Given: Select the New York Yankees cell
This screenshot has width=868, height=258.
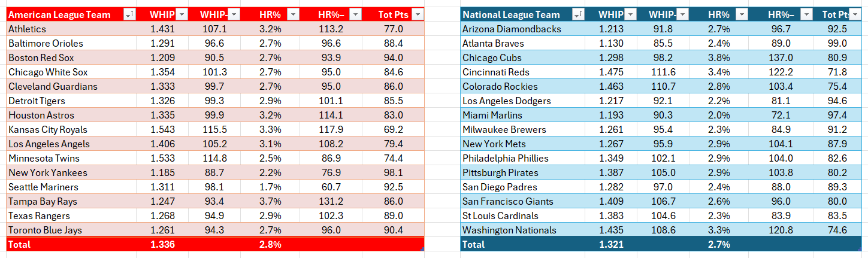Looking at the screenshot, I should pos(71,172).
